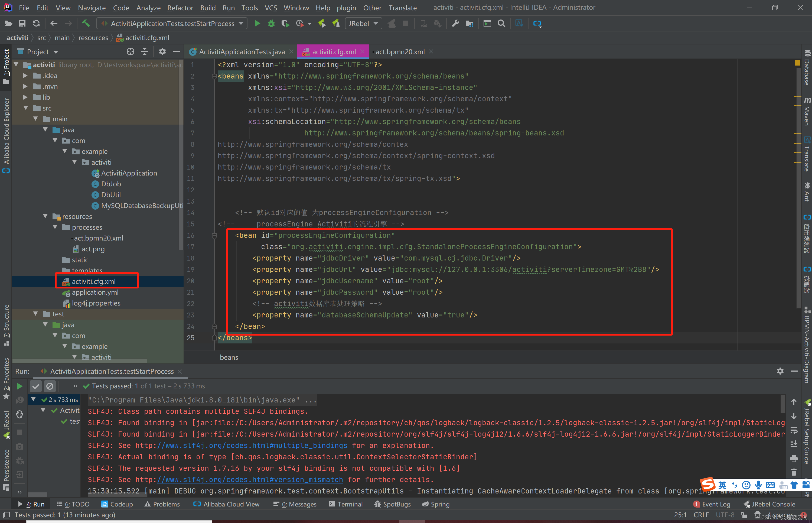
Task: Collapse the processes folder
Action: point(55,227)
